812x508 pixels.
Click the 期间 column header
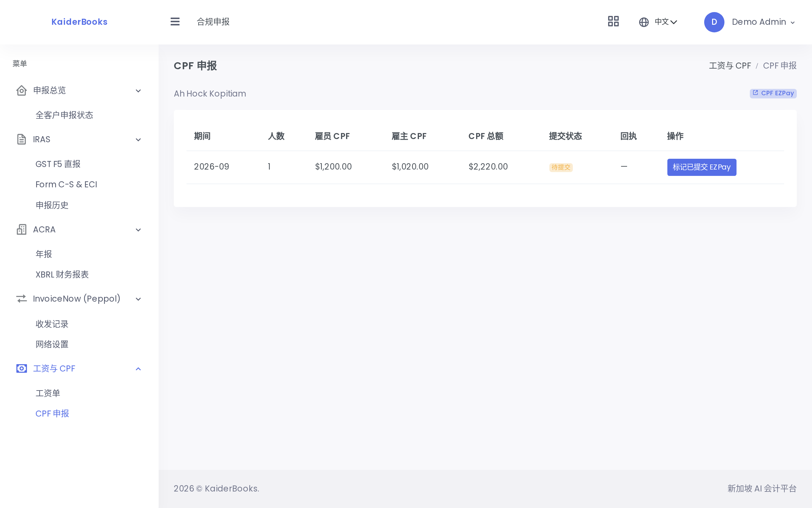[x=202, y=136]
